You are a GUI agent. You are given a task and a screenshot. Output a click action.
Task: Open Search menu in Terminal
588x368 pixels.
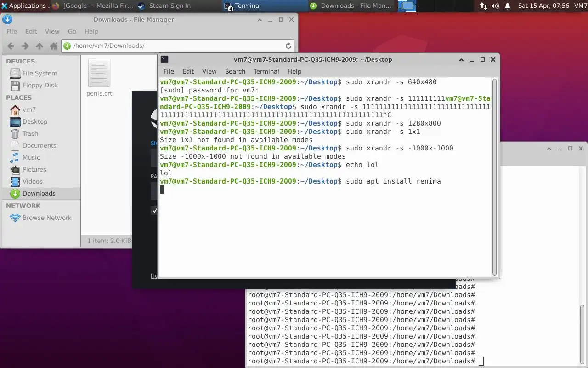tap(235, 71)
